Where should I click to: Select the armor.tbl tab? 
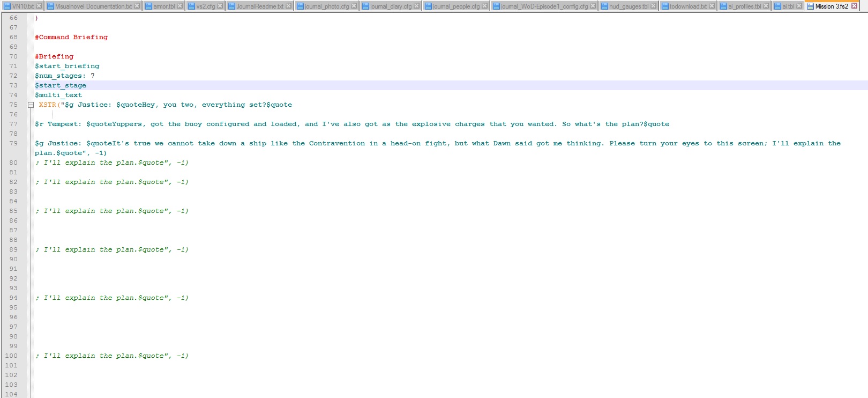[x=163, y=6]
